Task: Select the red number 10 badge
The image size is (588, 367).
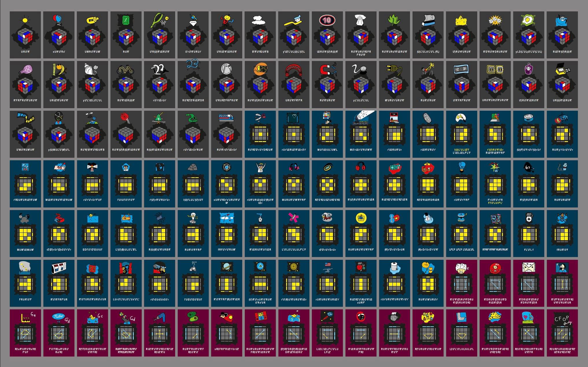Action: [327, 20]
